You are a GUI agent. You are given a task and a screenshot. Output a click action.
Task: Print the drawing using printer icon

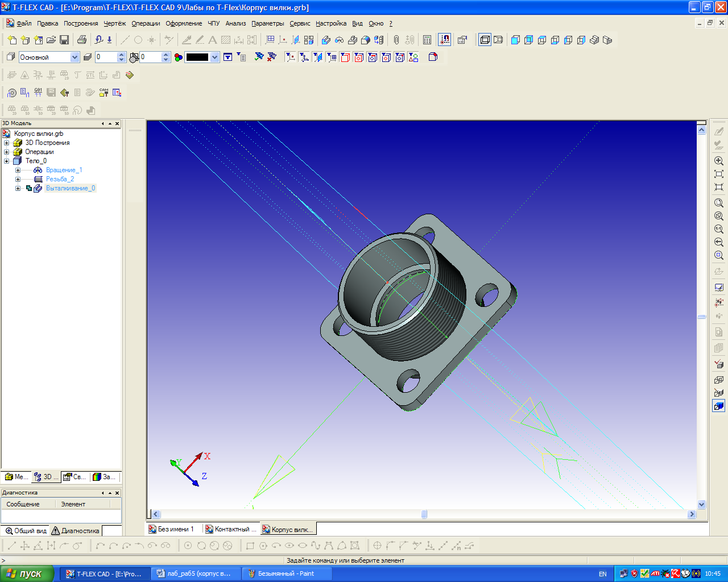click(x=82, y=40)
